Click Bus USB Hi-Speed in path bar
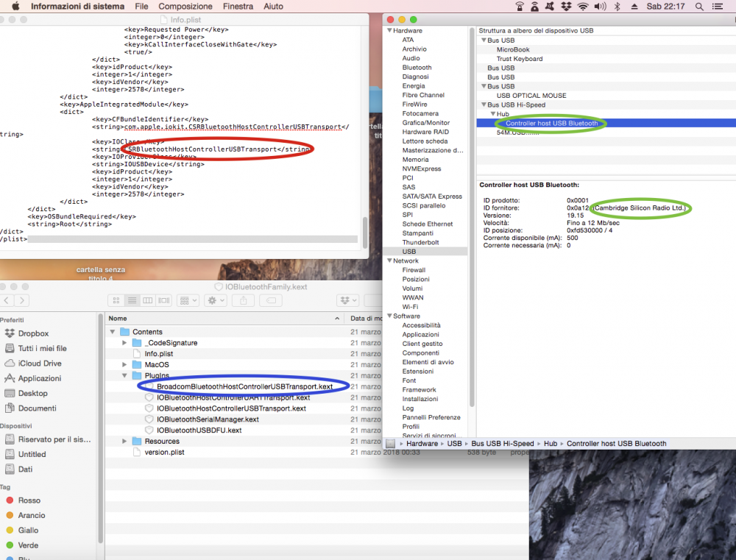The image size is (736, 560). (x=502, y=444)
